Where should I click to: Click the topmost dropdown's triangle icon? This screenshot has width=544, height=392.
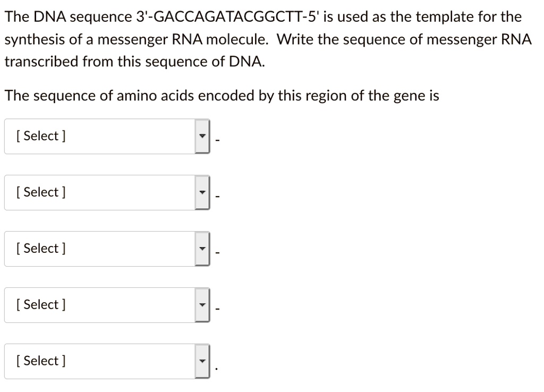pos(202,136)
